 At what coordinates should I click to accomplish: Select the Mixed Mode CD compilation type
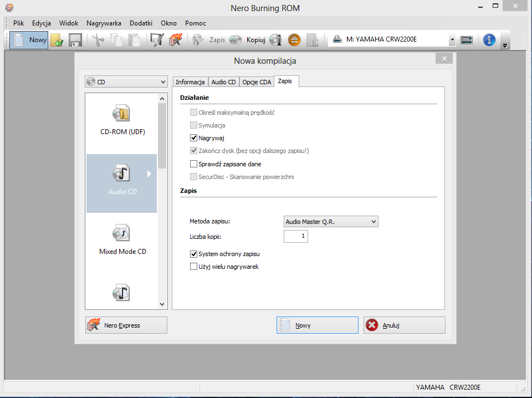coord(121,239)
